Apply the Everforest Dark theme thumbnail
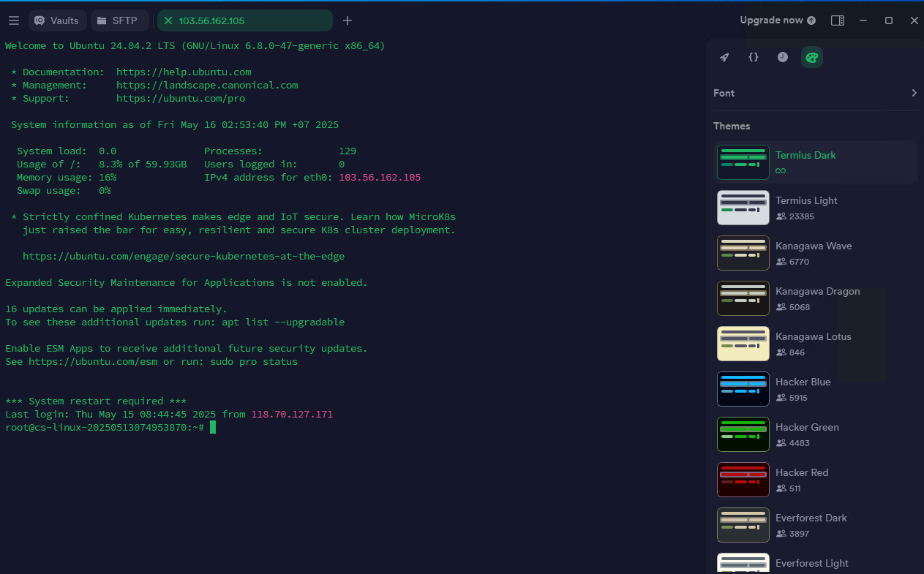Screen dimensions: 924x574 (743, 525)
